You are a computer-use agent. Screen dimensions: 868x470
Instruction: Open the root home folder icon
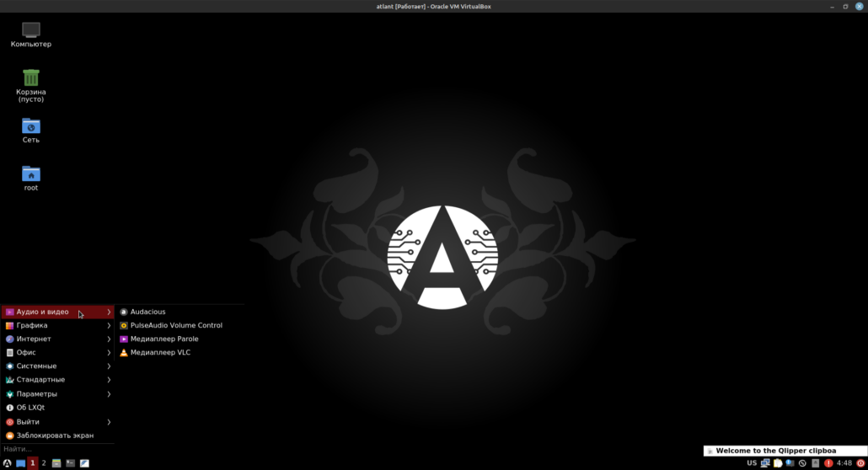(x=31, y=174)
